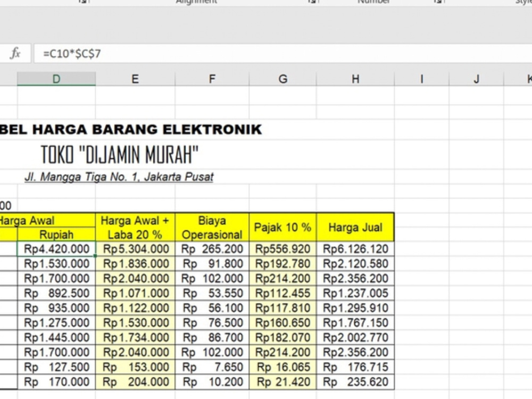
Task: Select the 'Harga Awal' merged header cell
Action: [47, 220]
